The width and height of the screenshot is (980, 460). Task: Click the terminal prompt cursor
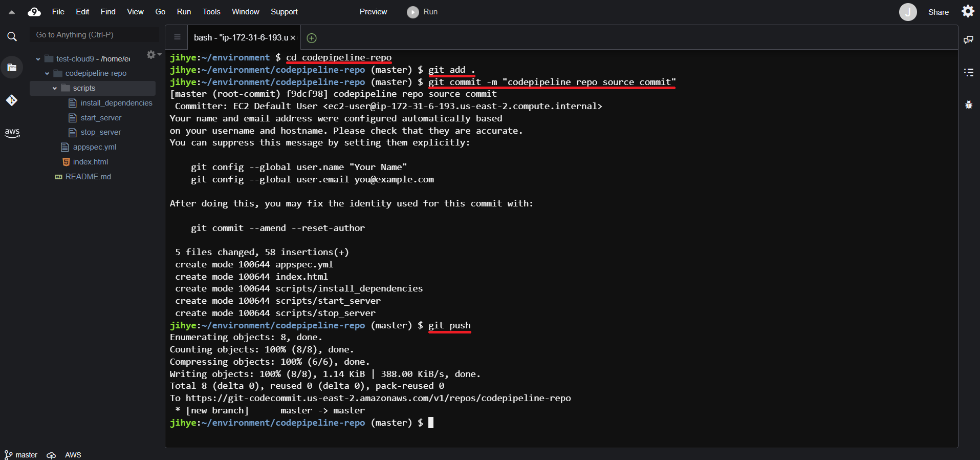pos(431,423)
